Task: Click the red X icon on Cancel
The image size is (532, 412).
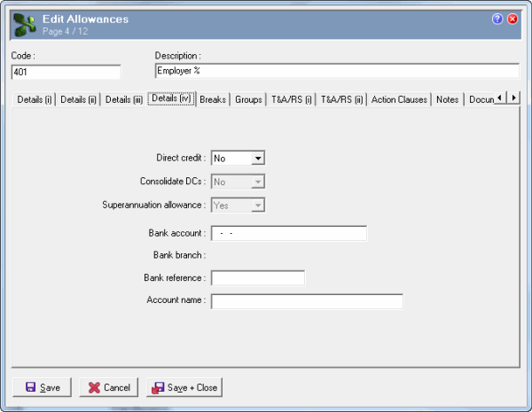Action: (94, 387)
